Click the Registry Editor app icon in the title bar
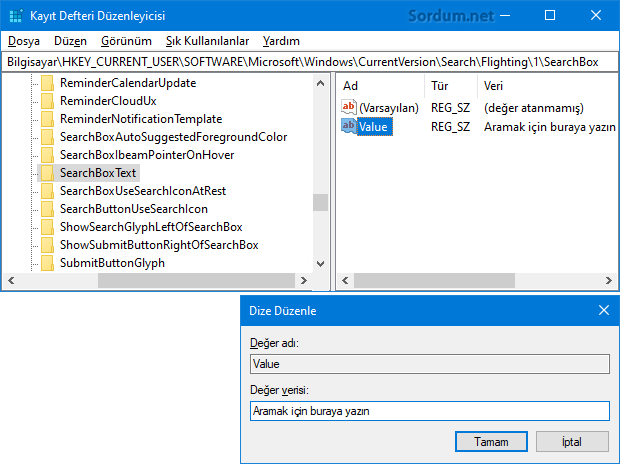The height and width of the screenshot is (464, 620). click(x=16, y=16)
